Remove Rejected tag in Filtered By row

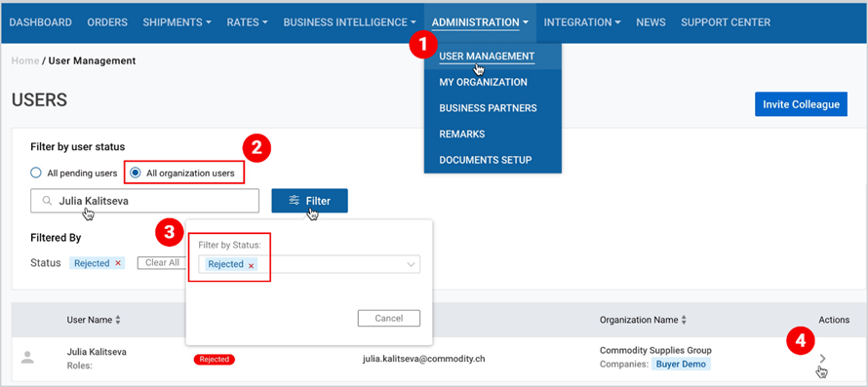pyautogui.click(x=118, y=263)
